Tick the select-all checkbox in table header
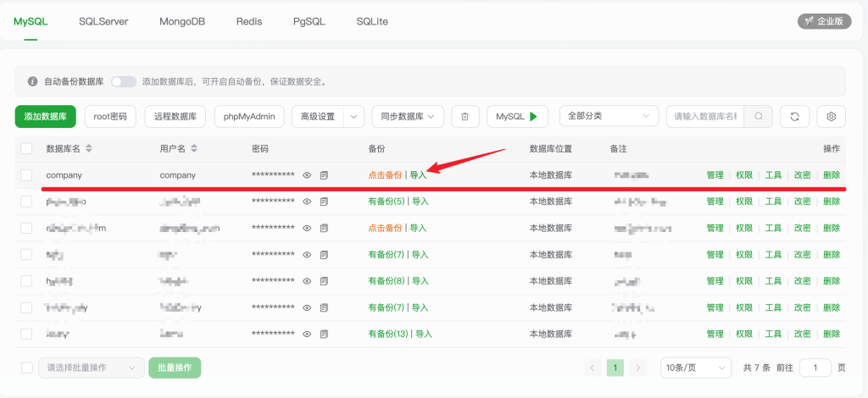 (x=26, y=148)
